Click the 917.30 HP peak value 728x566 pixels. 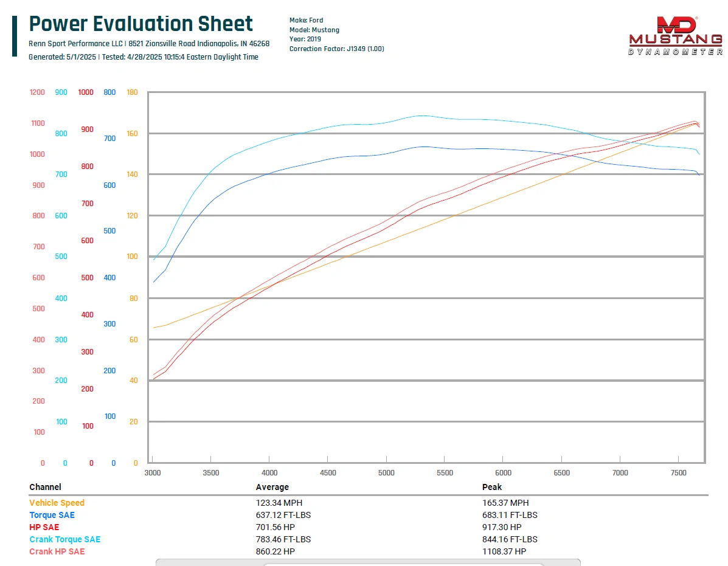[x=502, y=527]
